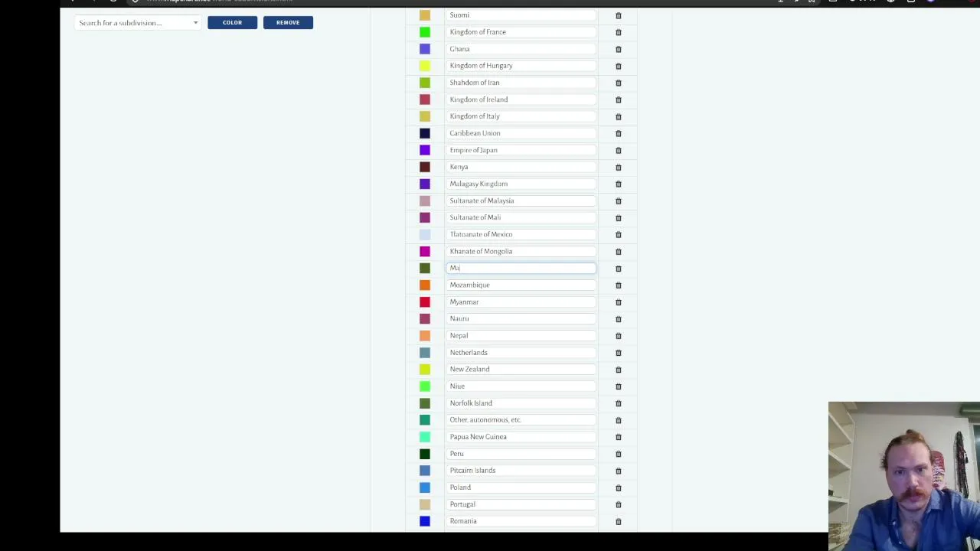Open the purple color swatch for Empire of Japan
This screenshot has width=980, height=551.
click(x=425, y=150)
